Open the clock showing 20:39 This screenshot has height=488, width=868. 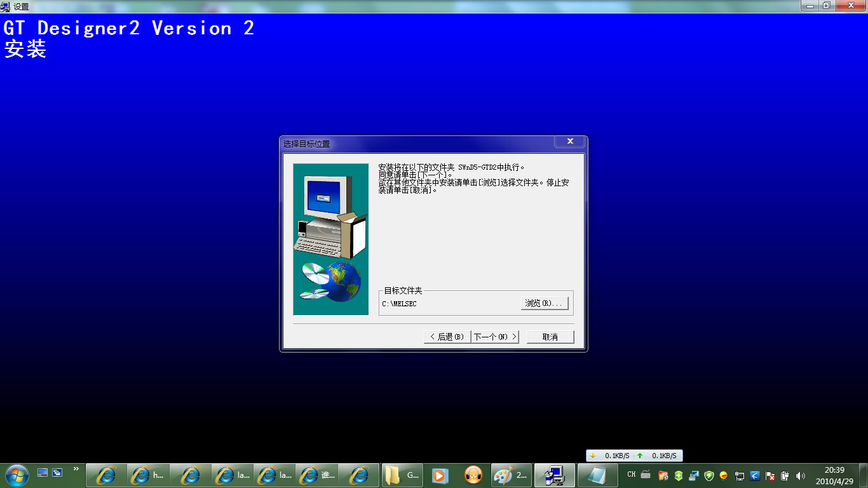coord(834,475)
